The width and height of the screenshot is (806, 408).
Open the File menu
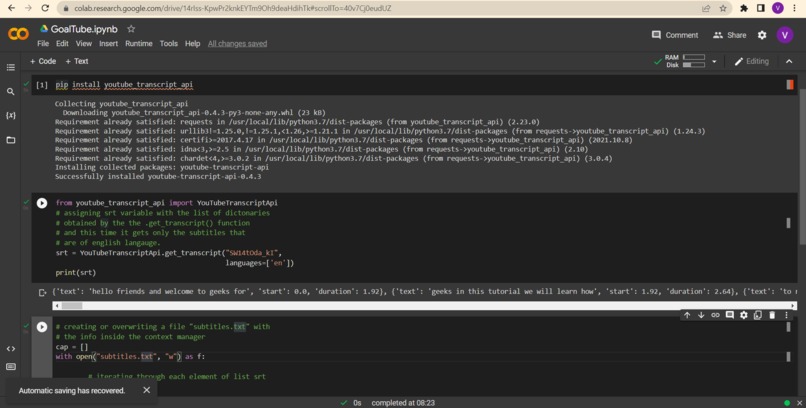pyautogui.click(x=43, y=44)
